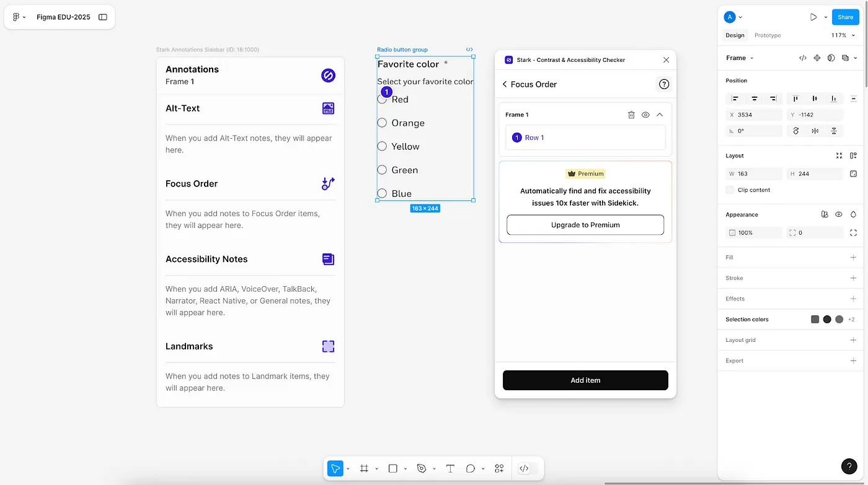The height and width of the screenshot is (485, 868).
Task: Delete Frame 1 with trash icon
Action: click(631, 115)
